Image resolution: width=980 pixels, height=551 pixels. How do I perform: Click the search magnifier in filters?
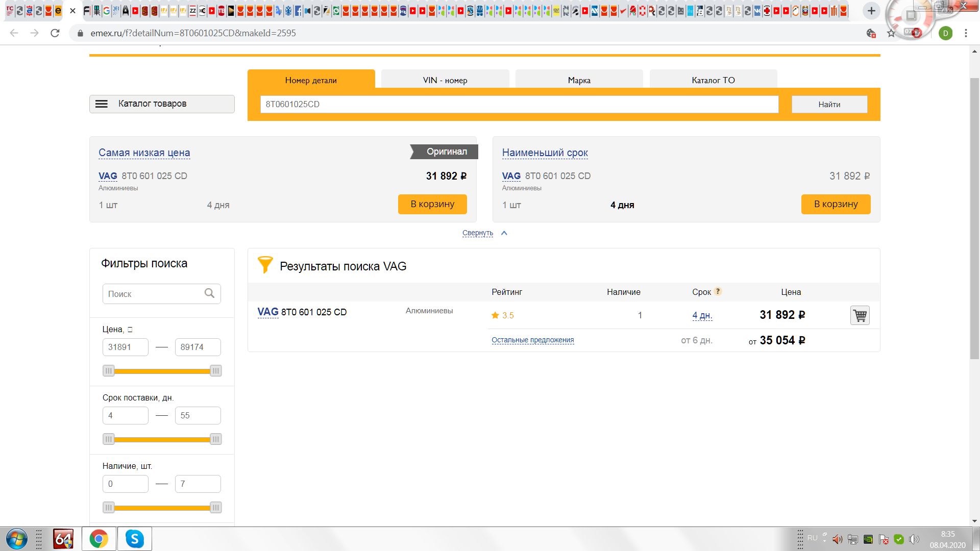coord(209,293)
